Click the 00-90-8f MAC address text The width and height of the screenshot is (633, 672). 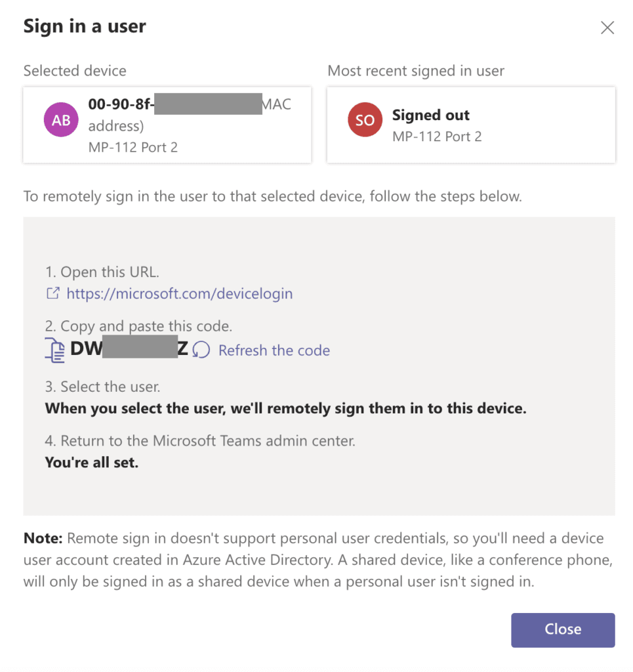[190, 115]
